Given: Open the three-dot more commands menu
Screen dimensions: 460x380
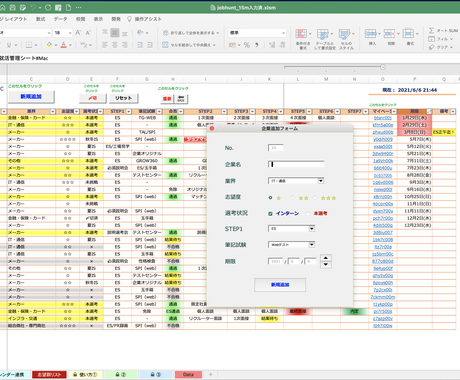Looking at the screenshot, I should tap(79, 7).
